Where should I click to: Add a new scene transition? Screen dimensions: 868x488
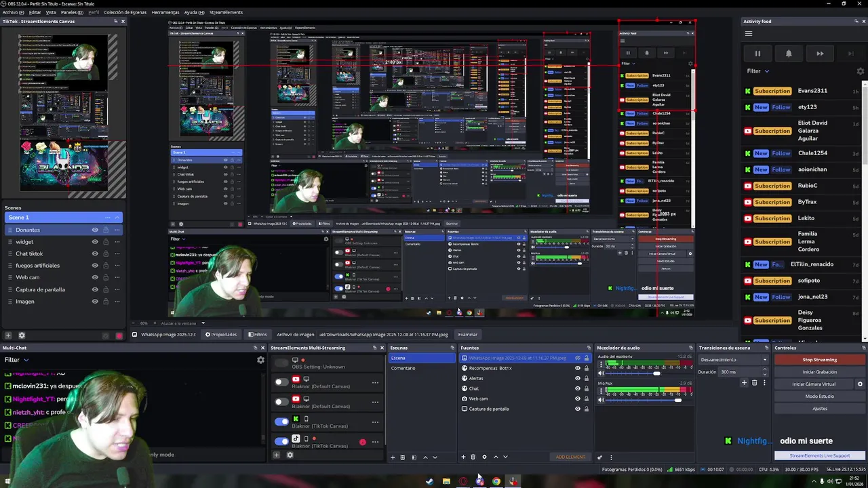click(744, 383)
